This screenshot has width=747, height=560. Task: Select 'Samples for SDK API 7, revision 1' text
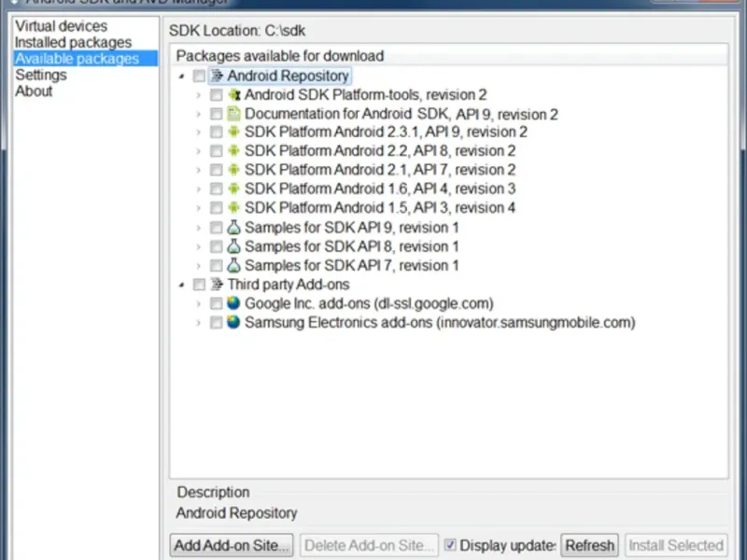(x=352, y=265)
